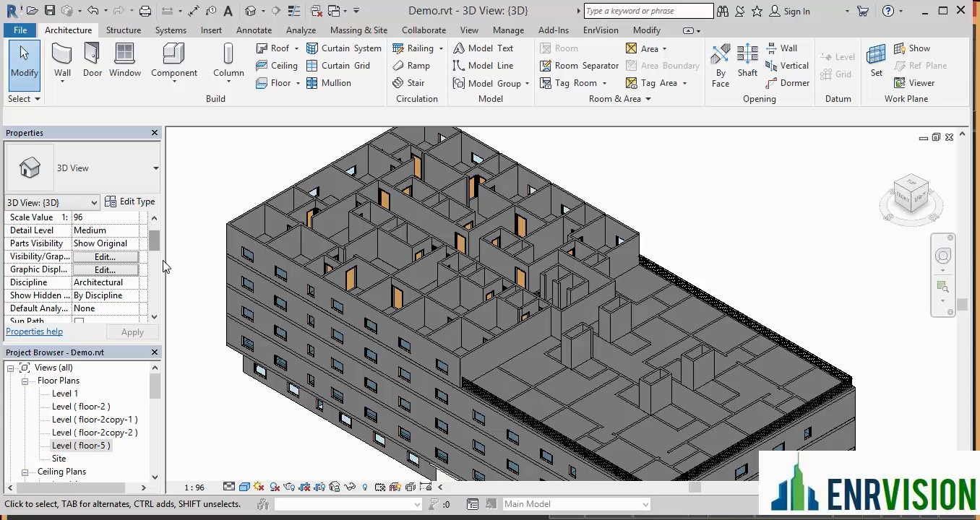
Task: Click the Print icon in quick access toolbar
Action: tap(145, 11)
